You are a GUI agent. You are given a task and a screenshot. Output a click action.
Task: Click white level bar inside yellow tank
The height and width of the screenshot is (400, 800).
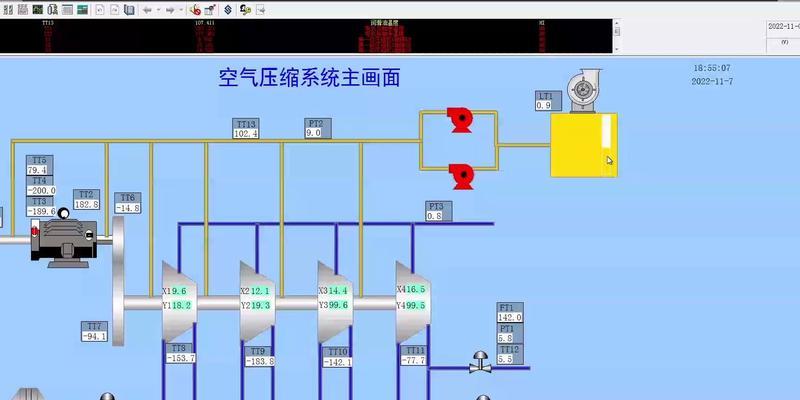(606, 131)
